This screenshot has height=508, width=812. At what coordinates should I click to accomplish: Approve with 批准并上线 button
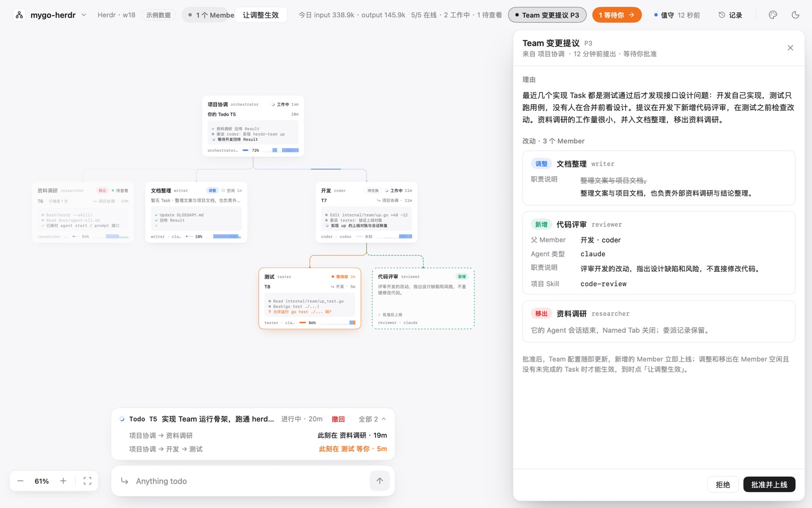click(x=769, y=485)
